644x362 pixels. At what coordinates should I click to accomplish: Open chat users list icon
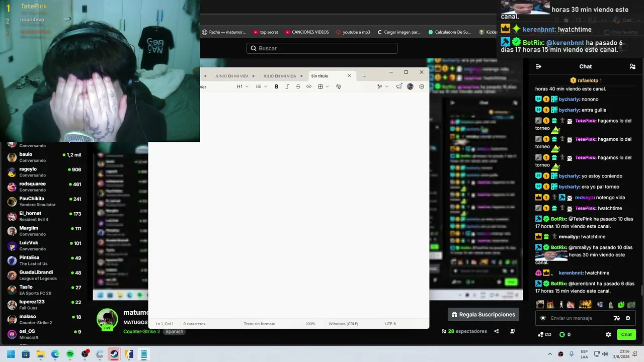[x=632, y=66]
